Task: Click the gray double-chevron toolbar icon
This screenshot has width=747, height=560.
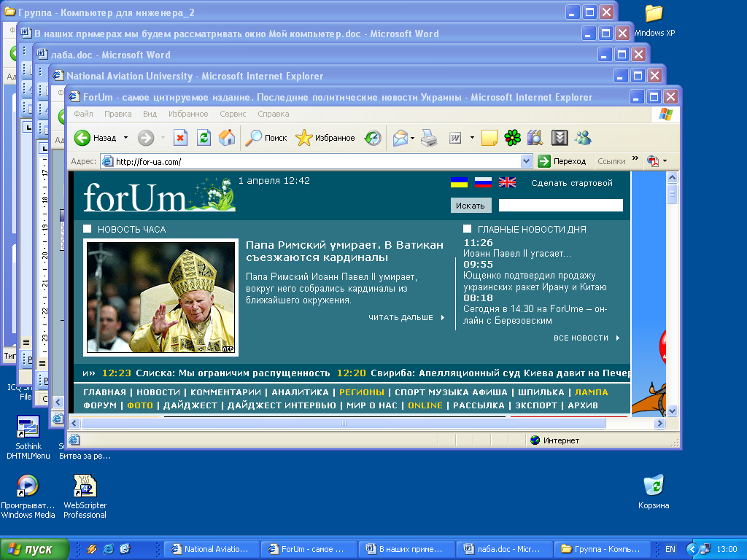Action: coord(560,138)
